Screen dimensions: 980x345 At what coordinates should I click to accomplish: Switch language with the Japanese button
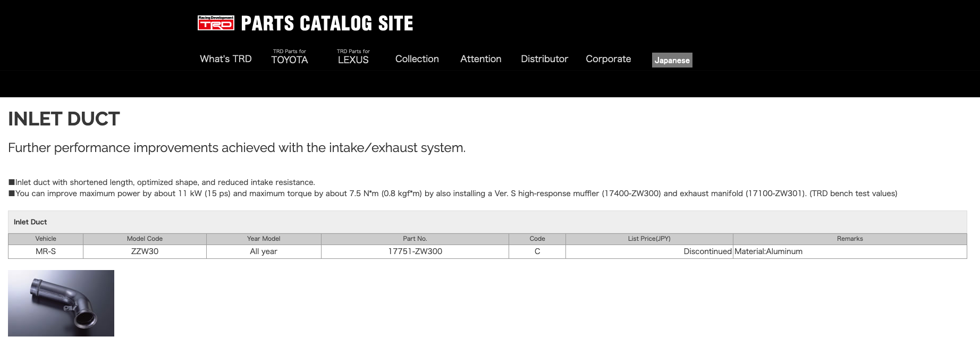pos(672,60)
